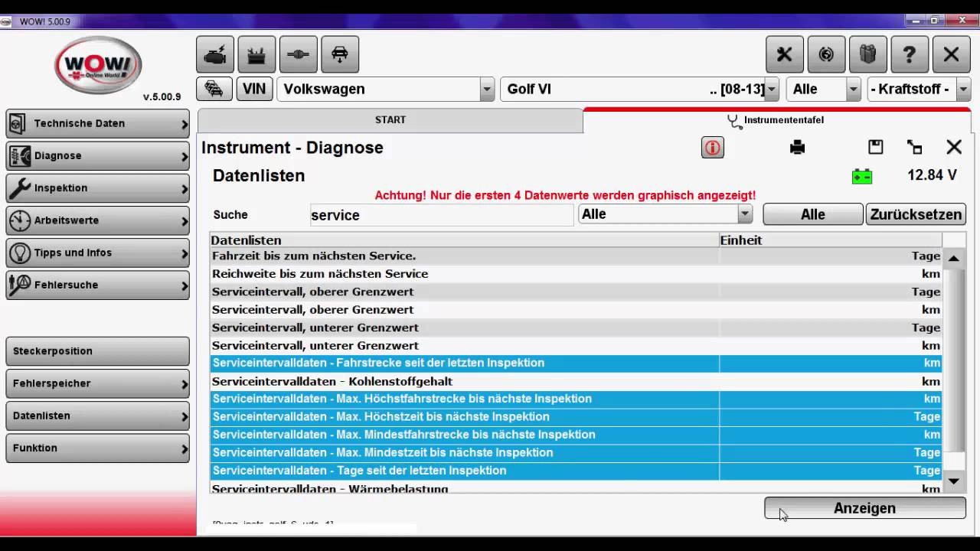The height and width of the screenshot is (551, 980).
Task: Select 'Serviceintervall, unterer Grenzwert' Tage row
Action: tap(576, 328)
